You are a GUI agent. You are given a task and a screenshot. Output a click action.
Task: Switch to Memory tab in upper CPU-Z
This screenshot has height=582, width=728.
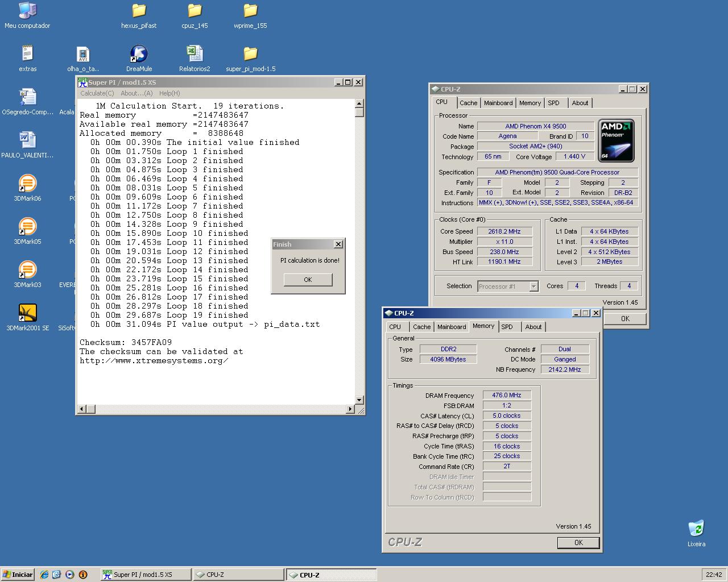(530, 103)
